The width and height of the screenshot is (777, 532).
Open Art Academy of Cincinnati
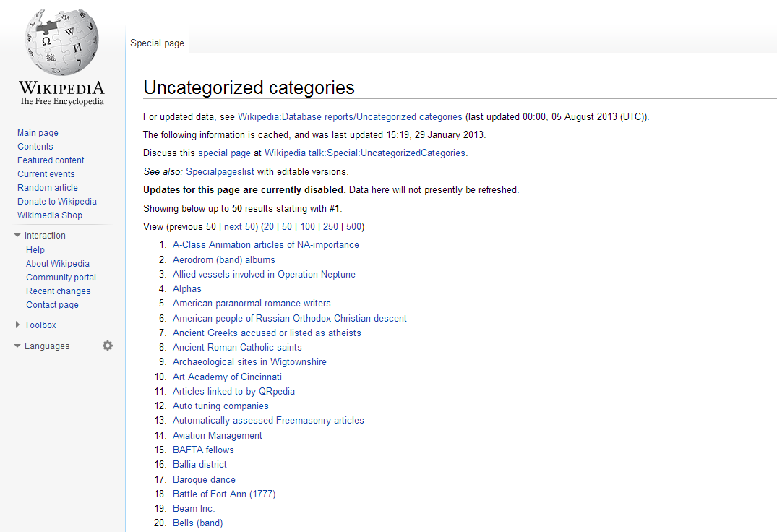click(227, 377)
